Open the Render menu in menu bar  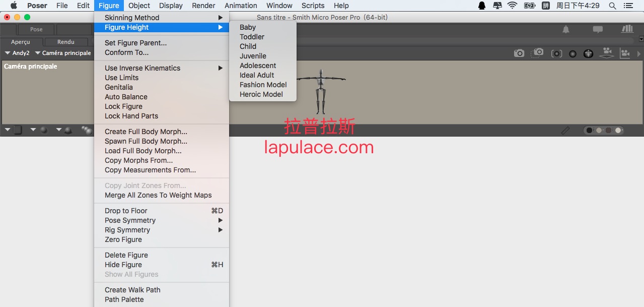pyautogui.click(x=203, y=6)
